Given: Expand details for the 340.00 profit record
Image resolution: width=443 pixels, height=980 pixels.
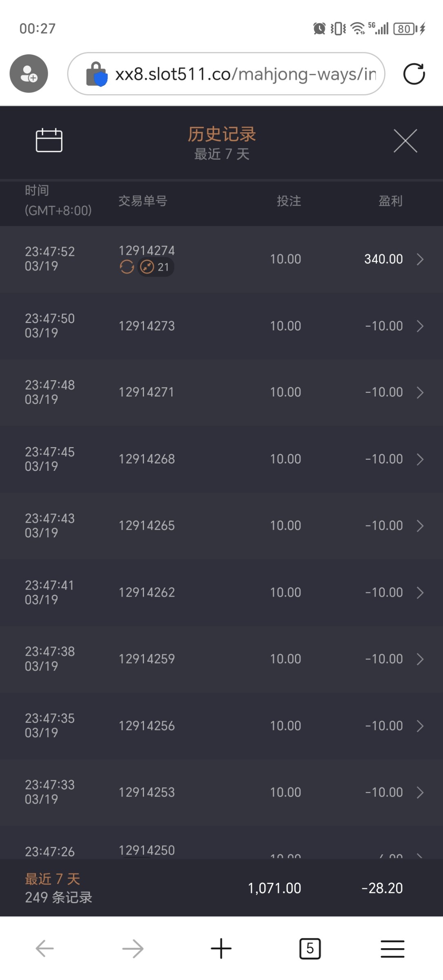Looking at the screenshot, I should pyautogui.click(x=420, y=259).
